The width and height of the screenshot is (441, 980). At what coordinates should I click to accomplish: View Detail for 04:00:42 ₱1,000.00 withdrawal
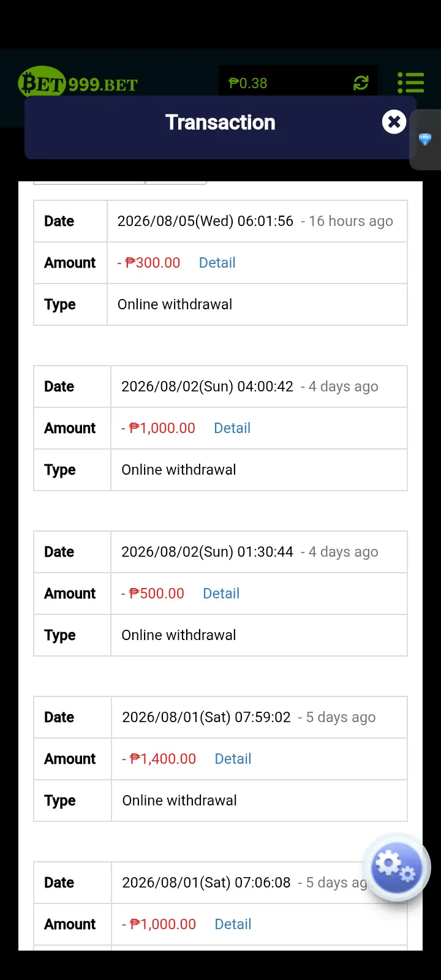point(232,428)
